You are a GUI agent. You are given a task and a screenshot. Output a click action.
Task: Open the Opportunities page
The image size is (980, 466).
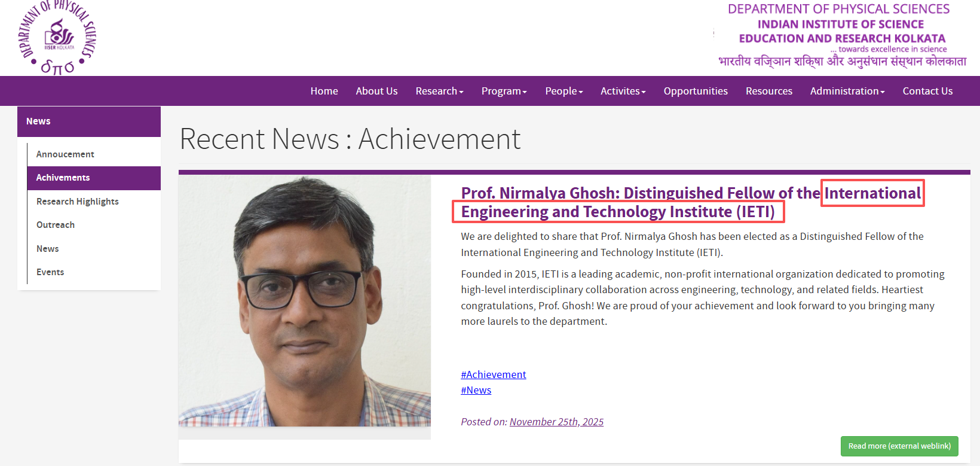(x=696, y=91)
